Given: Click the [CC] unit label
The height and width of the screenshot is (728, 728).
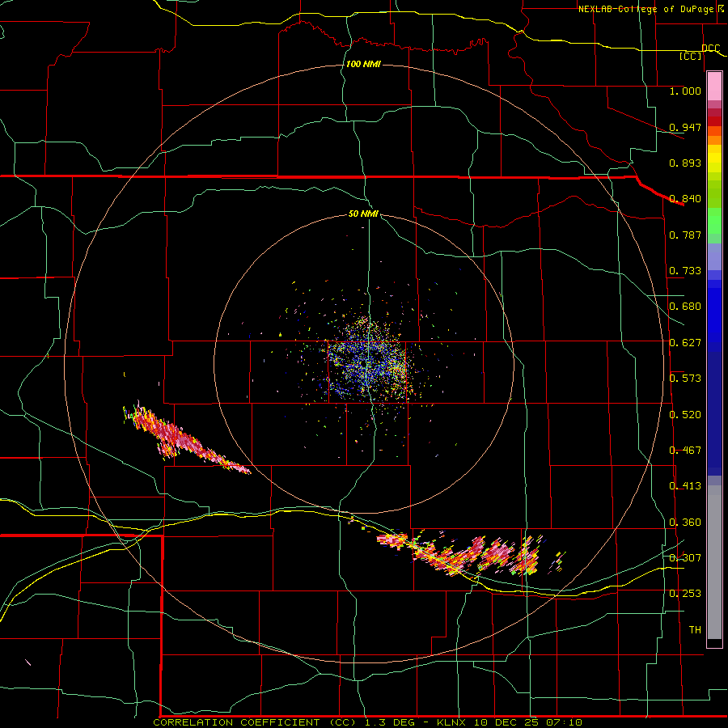Looking at the screenshot, I should [x=691, y=56].
